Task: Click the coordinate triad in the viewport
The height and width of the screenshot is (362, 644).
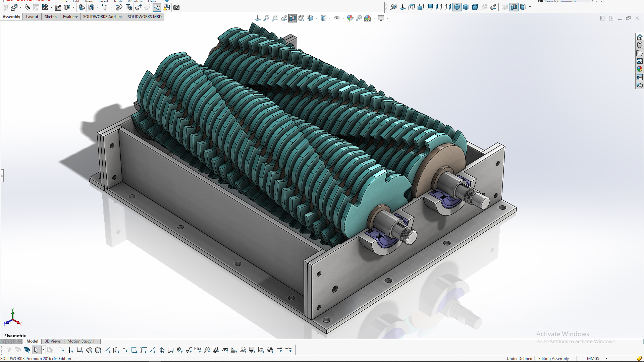Action: tap(13, 317)
